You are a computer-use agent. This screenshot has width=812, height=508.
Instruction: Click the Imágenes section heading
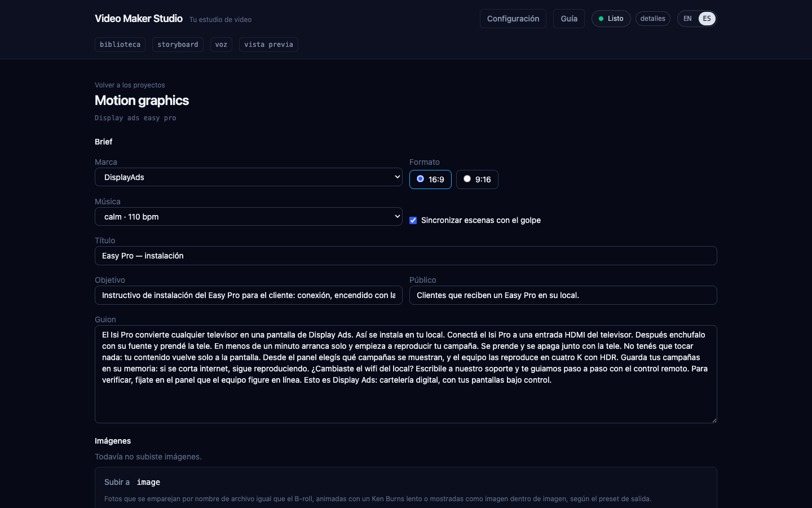[x=113, y=441]
